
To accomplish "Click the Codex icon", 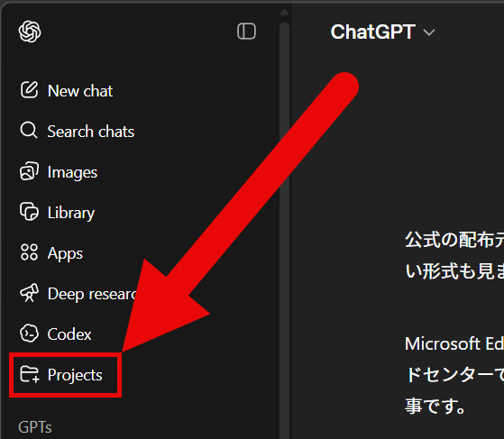I will pyautogui.click(x=29, y=333).
